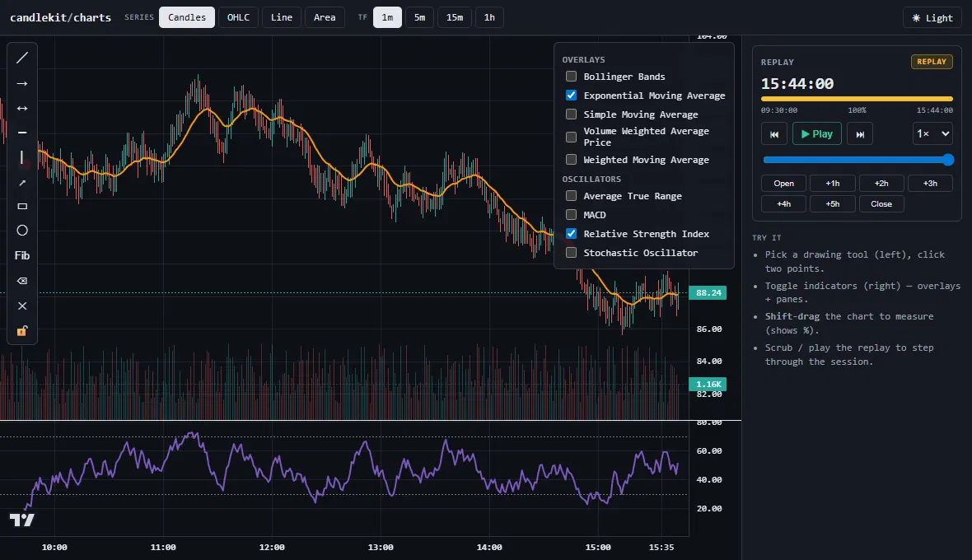Image resolution: width=972 pixels, height=560 pixels.
Task: Click the white divider above RSI pane
Action: click(371, 421)
